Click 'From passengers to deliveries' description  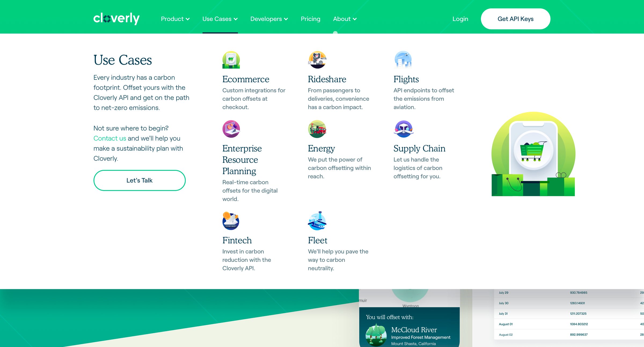[338, 99]
